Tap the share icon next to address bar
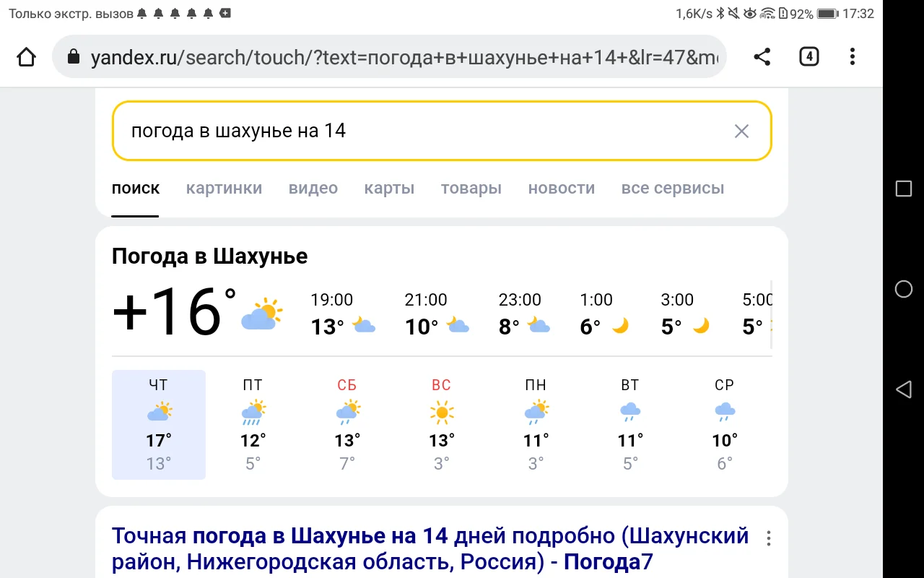 [762, 56]
